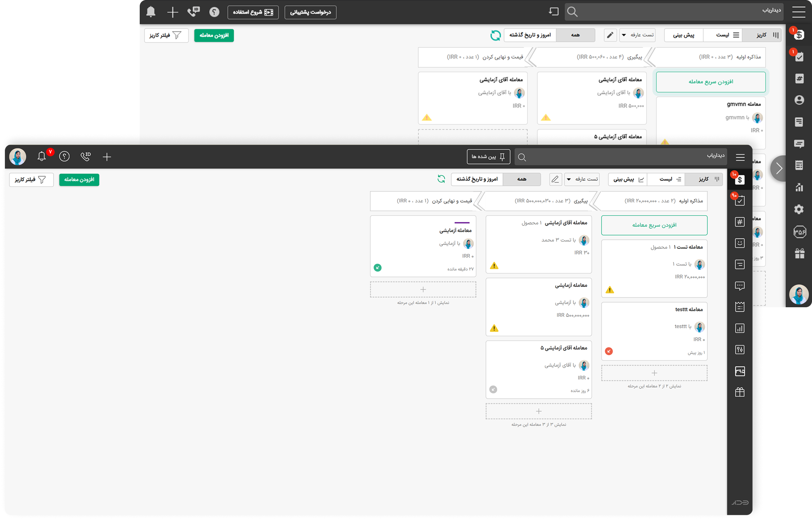Click the درخواست پشتیبانی button
Screen dimensions: 812x520
coord(310,13)
